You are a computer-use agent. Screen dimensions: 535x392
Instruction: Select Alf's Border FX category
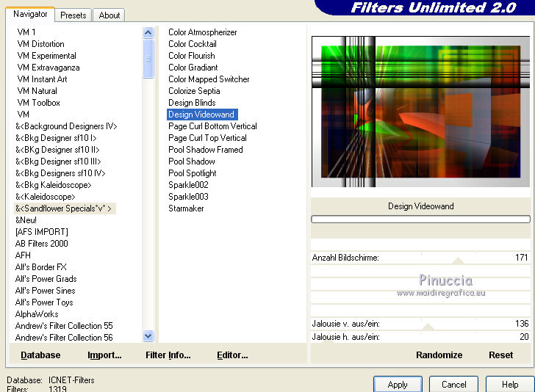point(40,267)
